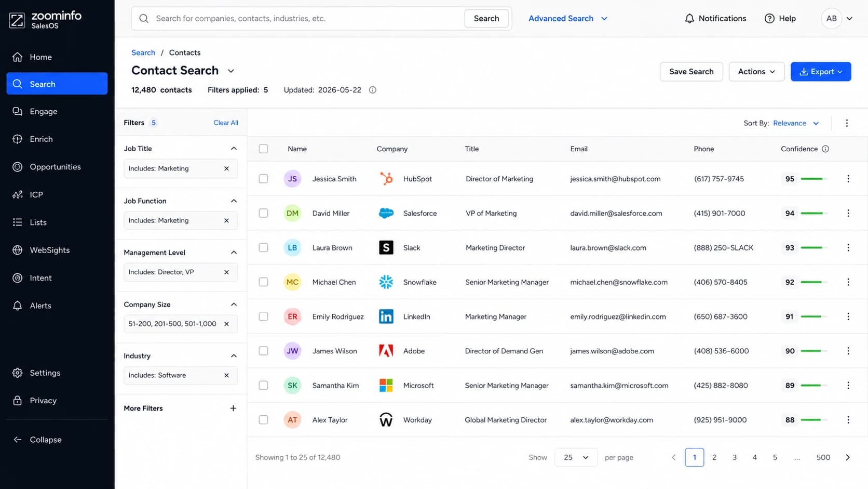Click the Adobe company logo
This screenshot has width=868, height=489.
386,351
